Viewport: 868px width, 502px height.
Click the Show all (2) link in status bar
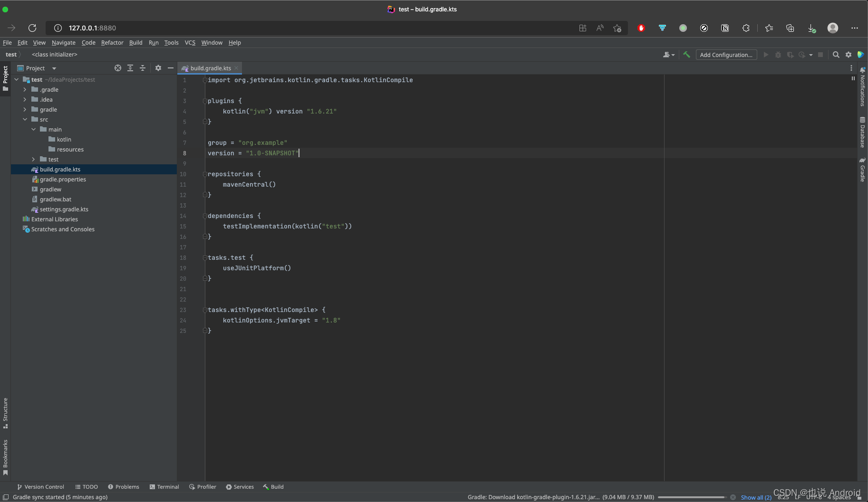pyautogui.click(x=756, y=497)
